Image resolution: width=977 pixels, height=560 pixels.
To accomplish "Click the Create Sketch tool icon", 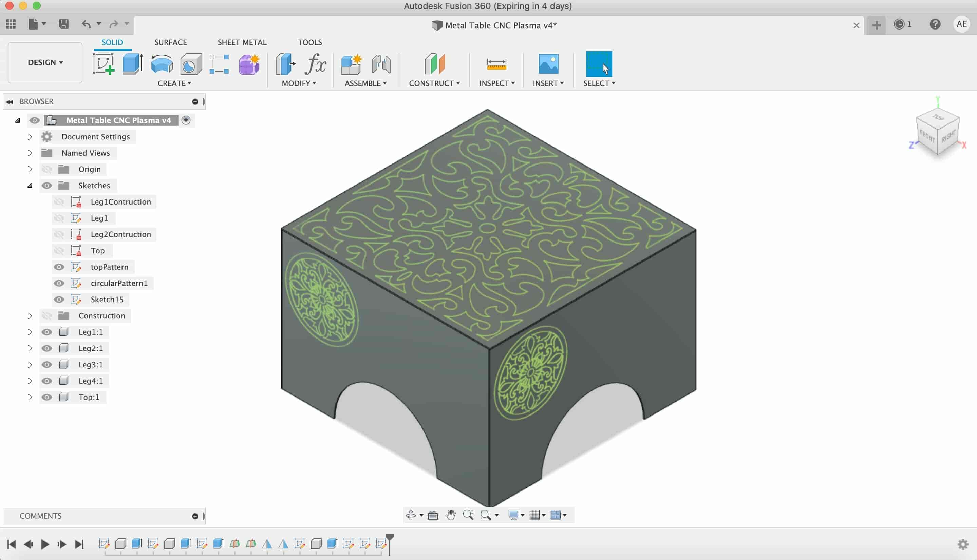I will 104,64.
